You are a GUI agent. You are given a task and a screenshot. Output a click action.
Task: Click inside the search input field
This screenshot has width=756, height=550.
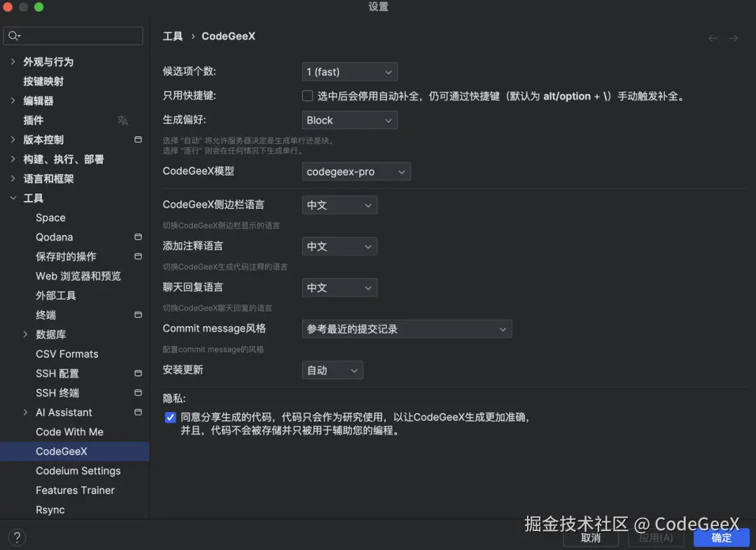[77, 34]
